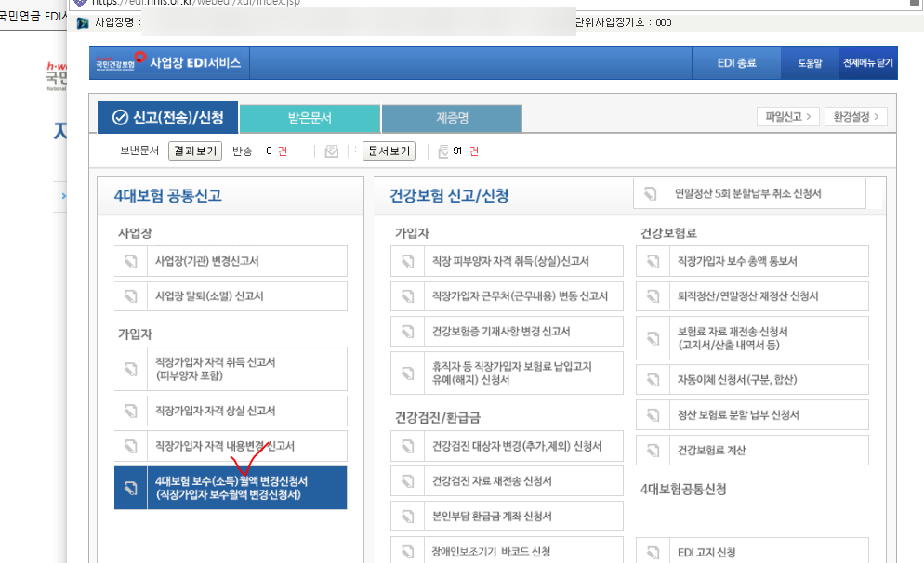Open 직장가입자 자격 내용변경 신고서
The image size is (924, 563).
(x=231, y=446)
